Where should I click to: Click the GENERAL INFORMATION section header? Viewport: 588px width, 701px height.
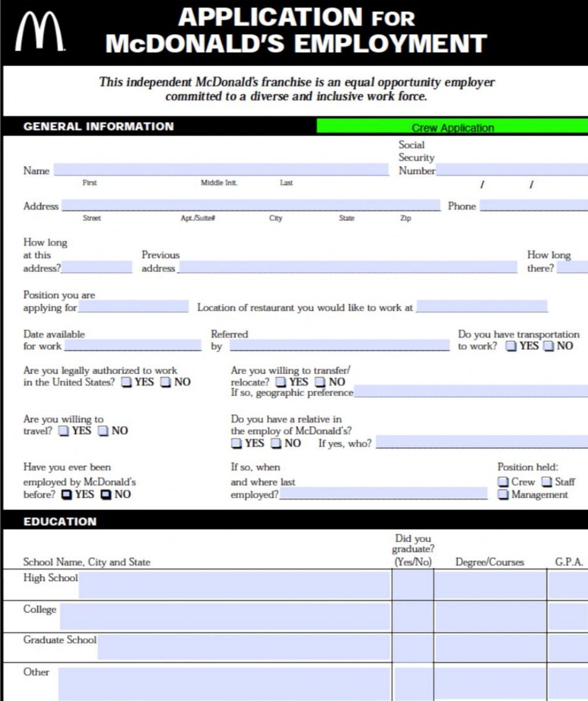click(x=98, y=126)
